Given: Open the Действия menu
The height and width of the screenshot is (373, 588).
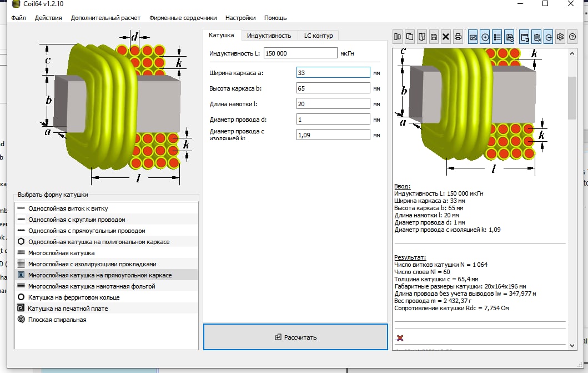Looking at the screenshot, I should (48, 18).
